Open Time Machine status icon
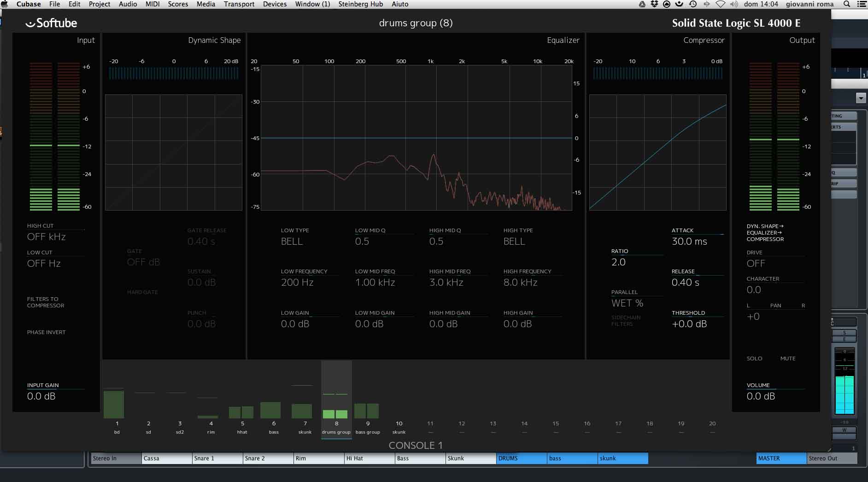 point(693,4)
